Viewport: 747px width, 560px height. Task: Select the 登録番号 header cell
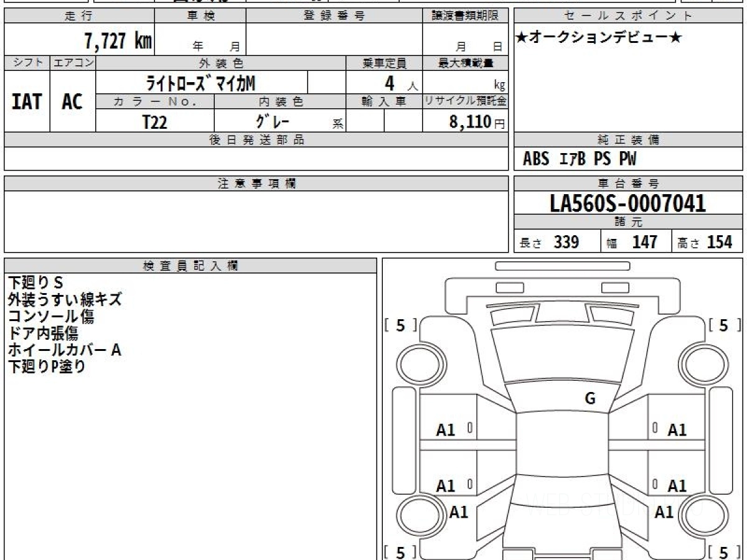334,17
